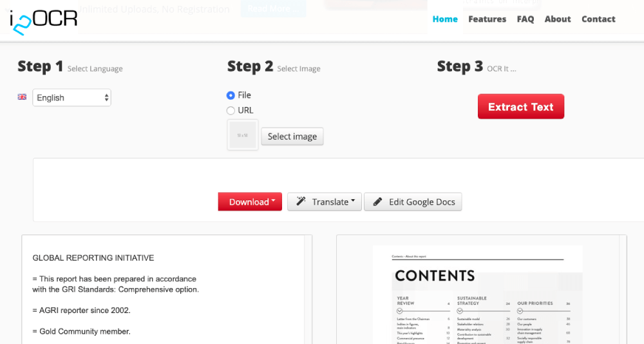Click the extracted text pane's vertical scrollbar
The image size is (644, 344).
pyautogui.click(x=308, y=290)
